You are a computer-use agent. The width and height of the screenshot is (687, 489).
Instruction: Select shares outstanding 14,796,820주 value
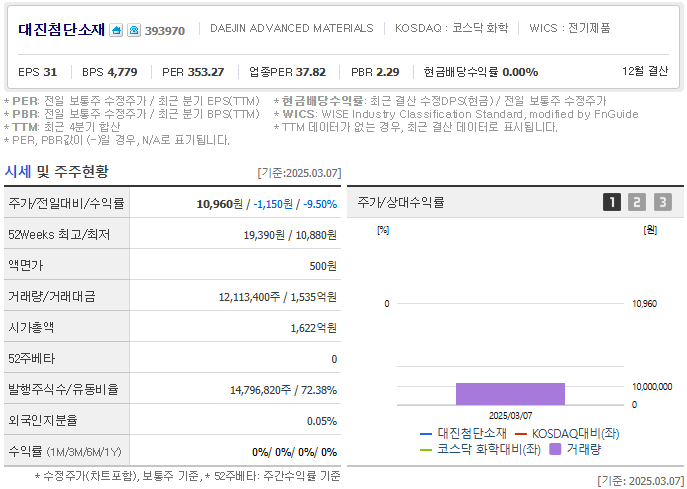tap(261, 390)
